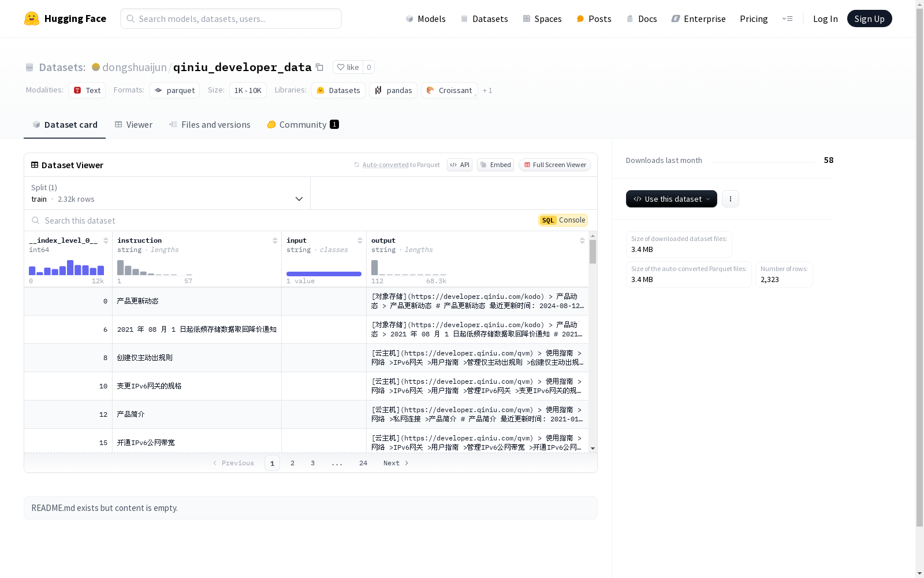Click the Text modality tag
This screenshot has height=578, width=924.
[87, 90]
